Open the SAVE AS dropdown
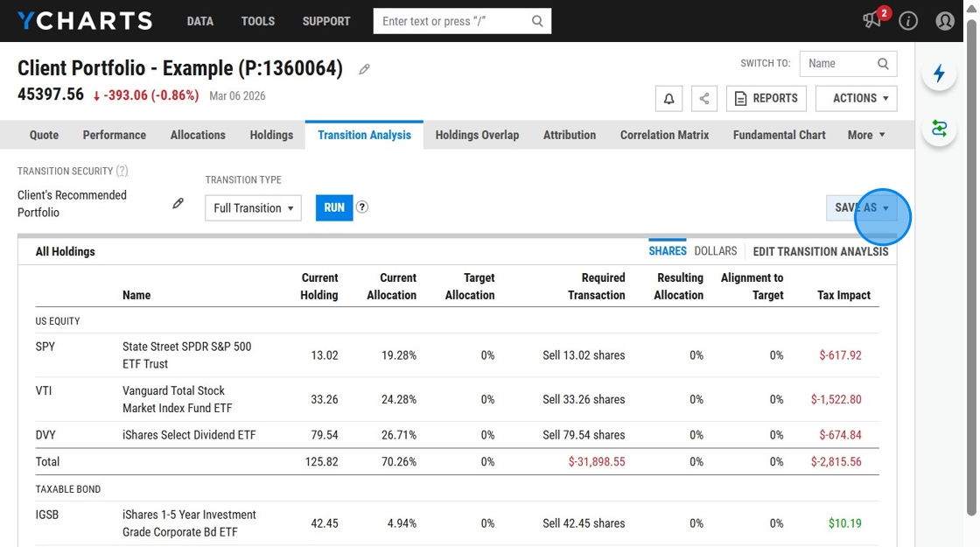Viewport: 980px width, 547px height. coord(861,207)
